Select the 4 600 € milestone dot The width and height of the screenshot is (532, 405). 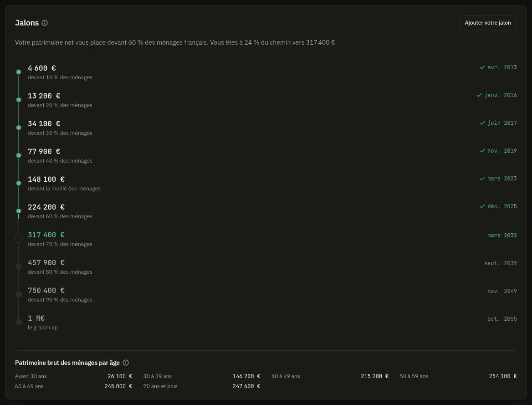19,72
